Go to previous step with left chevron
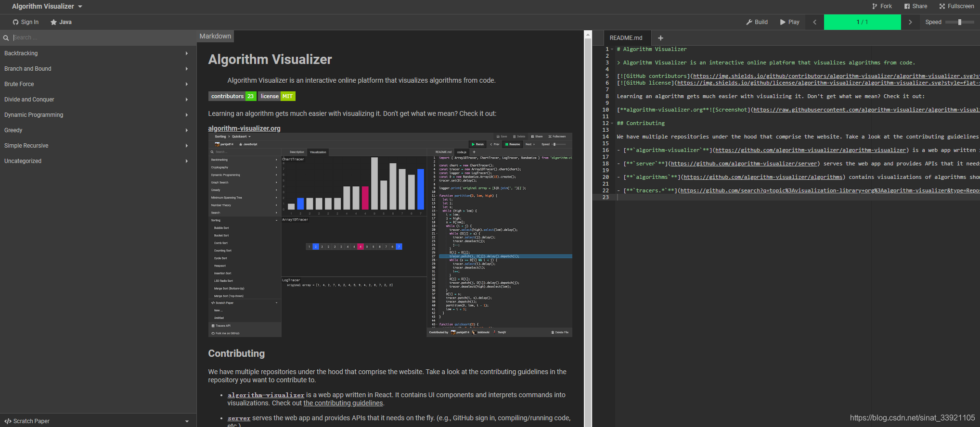This screenshot has width=980, height=427. coord(814,22)
